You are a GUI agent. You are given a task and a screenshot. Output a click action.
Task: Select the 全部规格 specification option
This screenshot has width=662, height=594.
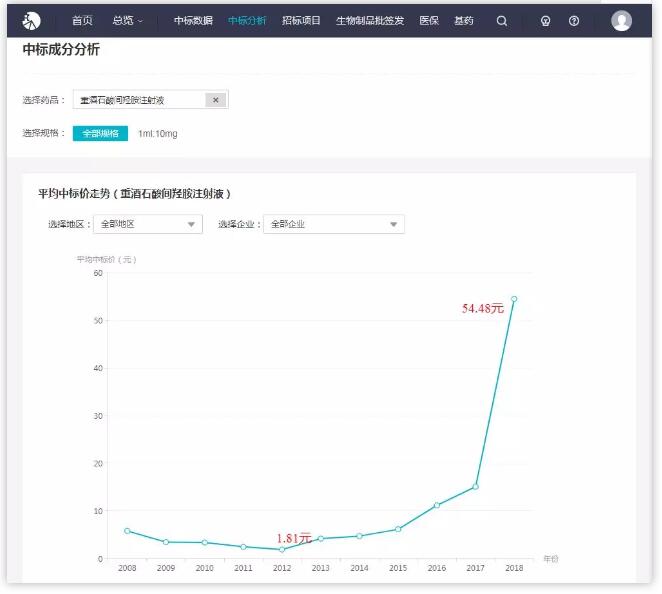pos(100,133)
